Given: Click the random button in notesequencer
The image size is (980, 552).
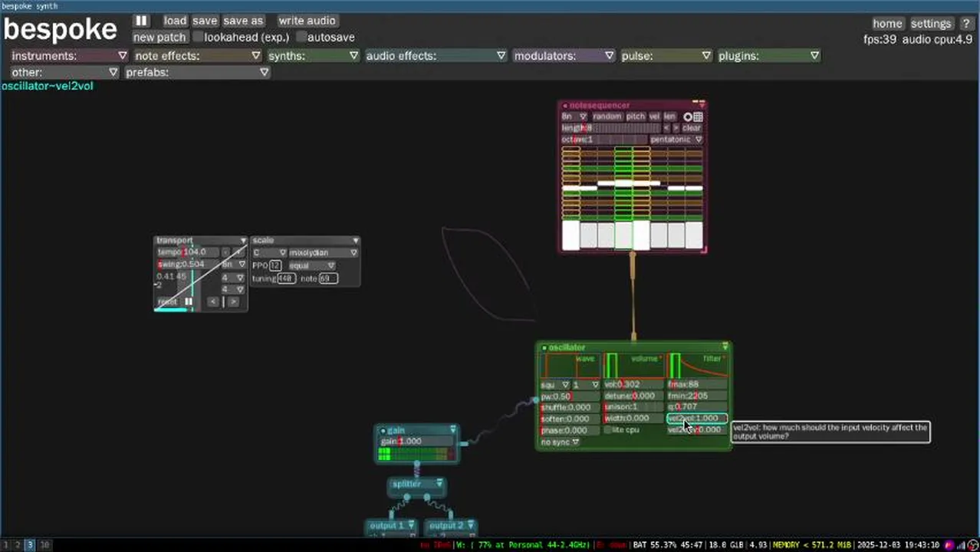Looking at the screenshot, I should tap(607, 117).
